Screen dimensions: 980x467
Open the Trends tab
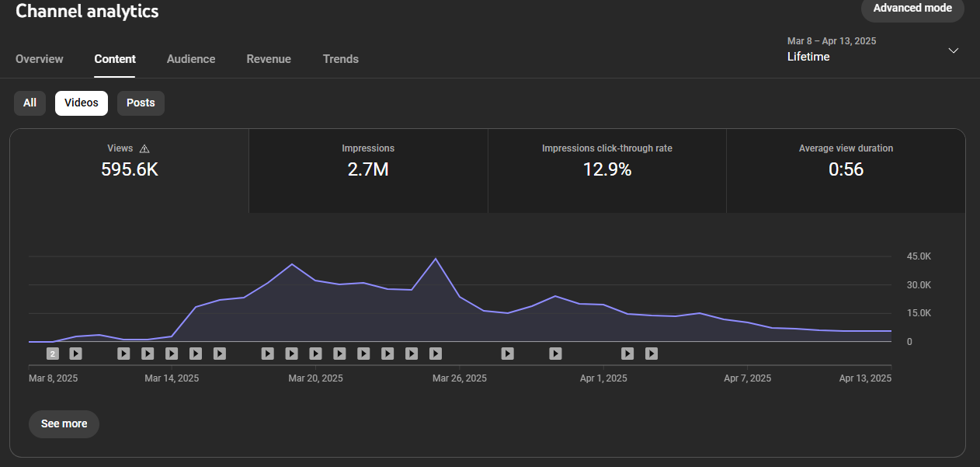(x=341, y=59)
